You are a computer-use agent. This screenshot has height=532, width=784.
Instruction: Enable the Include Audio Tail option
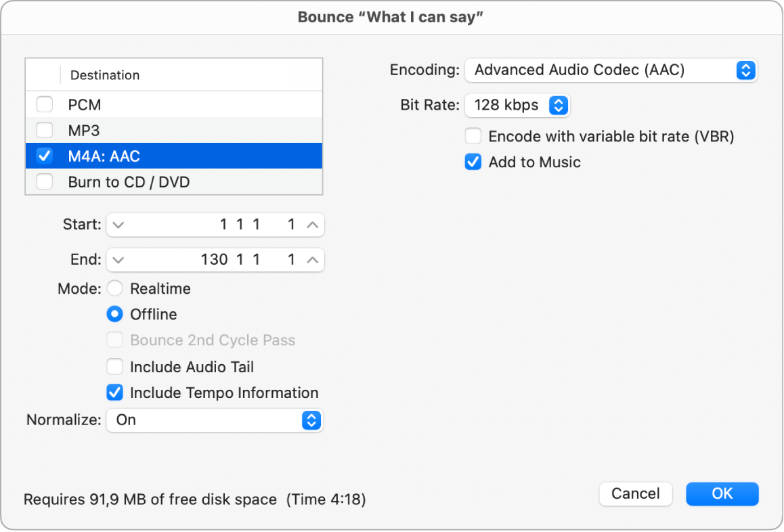click(115, 366)
